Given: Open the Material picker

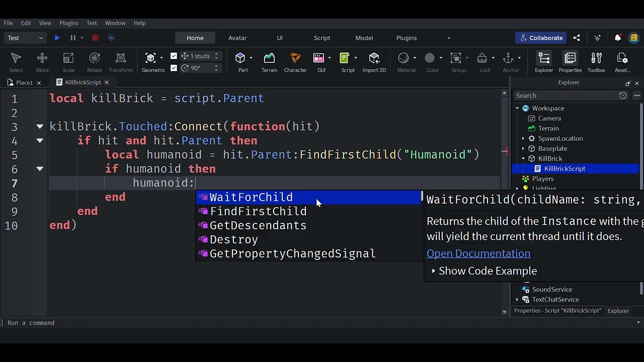Looking at the screenshot, I should coord(404,58).
